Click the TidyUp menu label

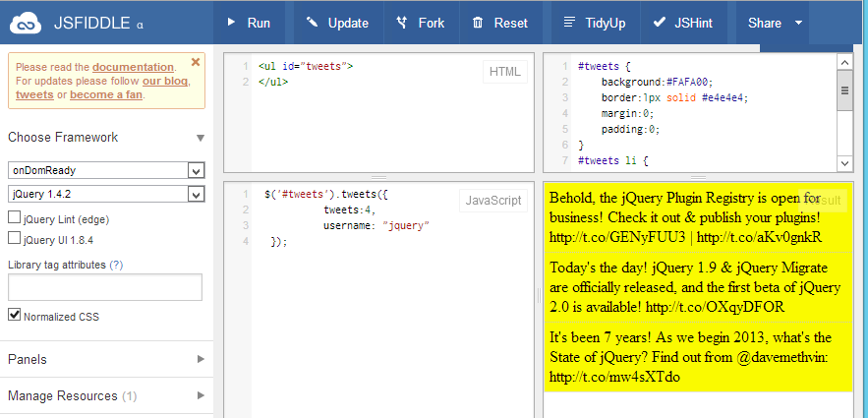pyautogui.click(x=606, y=23)
